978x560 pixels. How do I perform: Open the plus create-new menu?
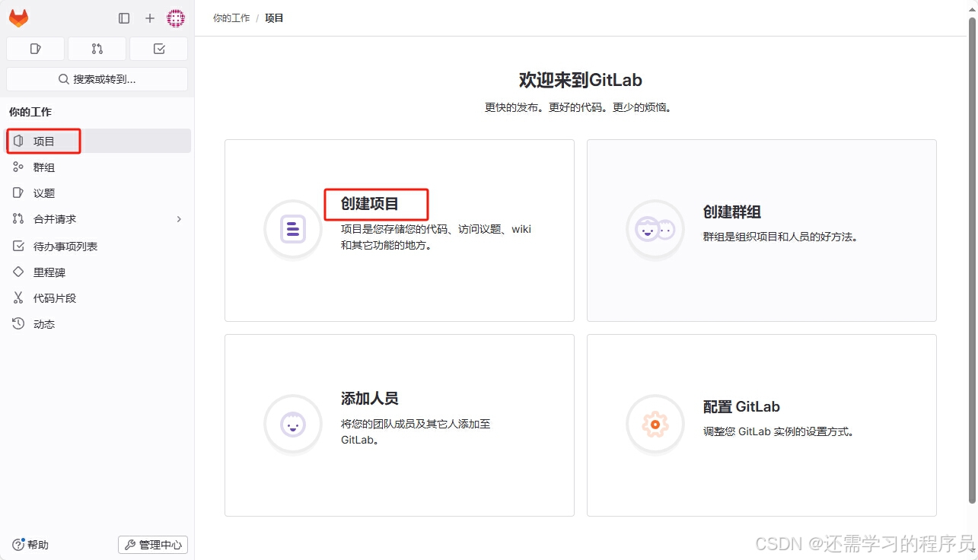pyautogui.click(x=150, y=18)
